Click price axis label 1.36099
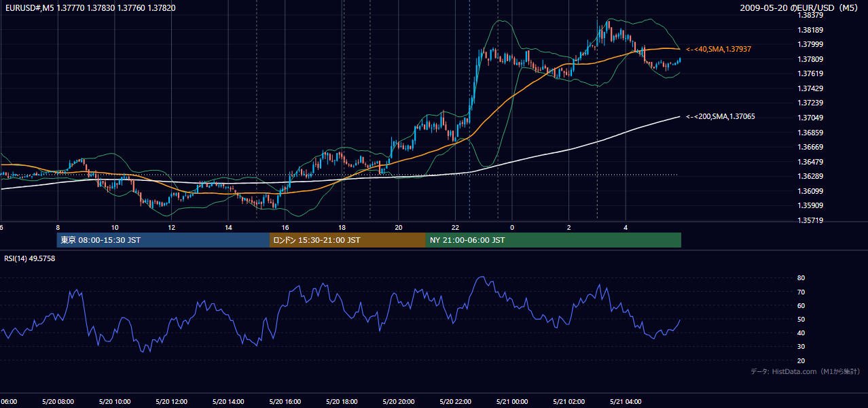 (810, 191)
